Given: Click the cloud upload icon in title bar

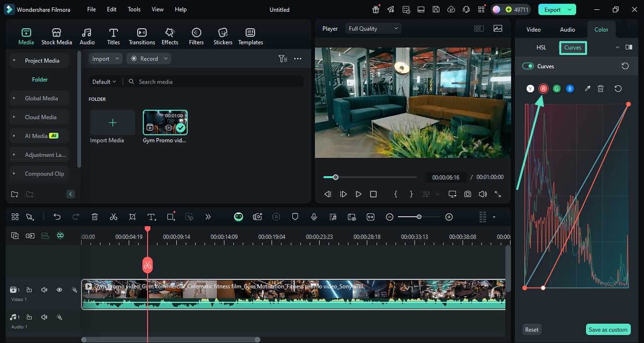Looking at the screenshot, I should pyautogui.click(x=451, y=9).
